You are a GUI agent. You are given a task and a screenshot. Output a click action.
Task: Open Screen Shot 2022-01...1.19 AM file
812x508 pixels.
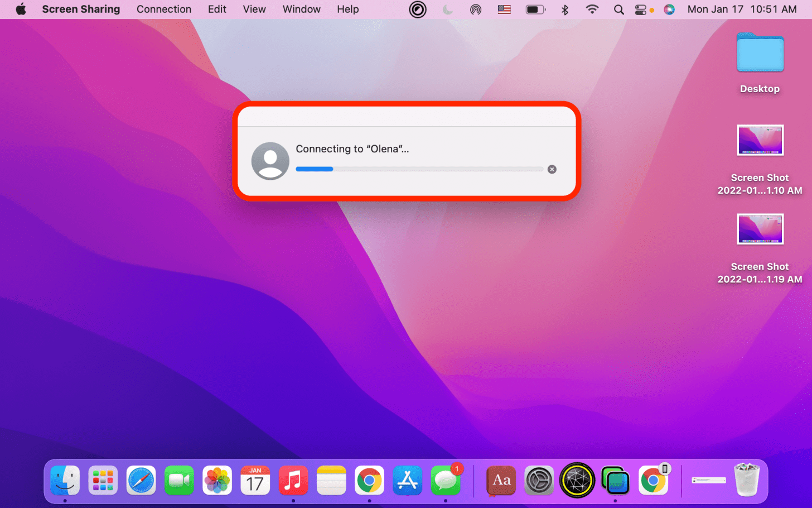pyautogui.click(x=760, y=229)
